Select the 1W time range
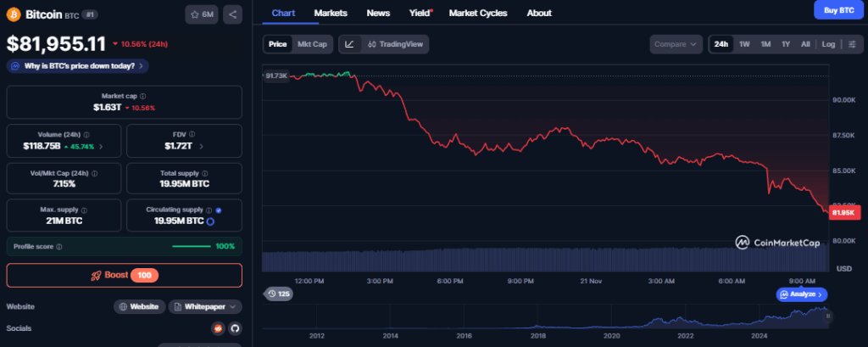Screen dimensions: 868x347 [744, 44]
